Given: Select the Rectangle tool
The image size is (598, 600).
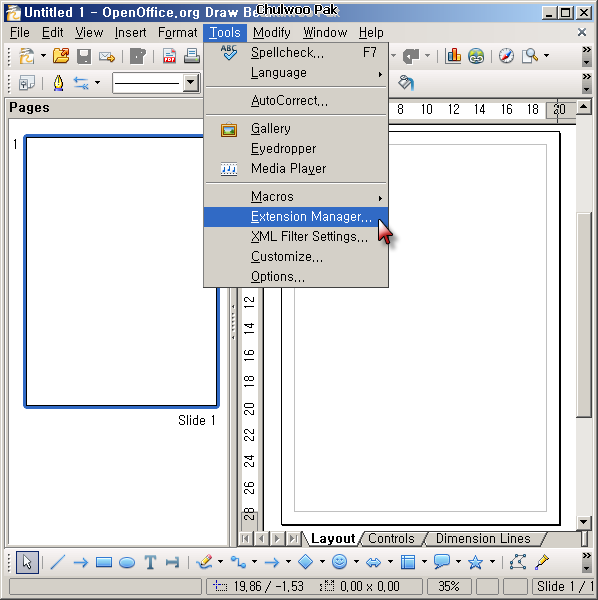Looking at the screenshot, I should click(x=104, y=562).
